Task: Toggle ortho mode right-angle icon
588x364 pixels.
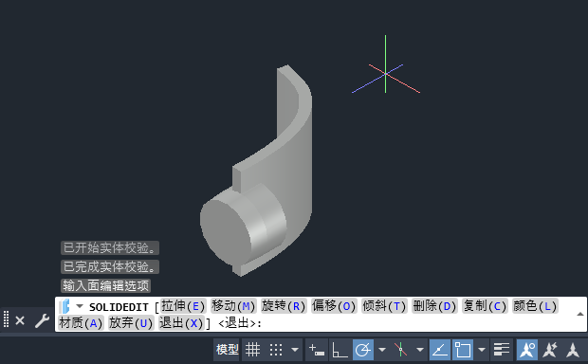Action: pos(340,350)
